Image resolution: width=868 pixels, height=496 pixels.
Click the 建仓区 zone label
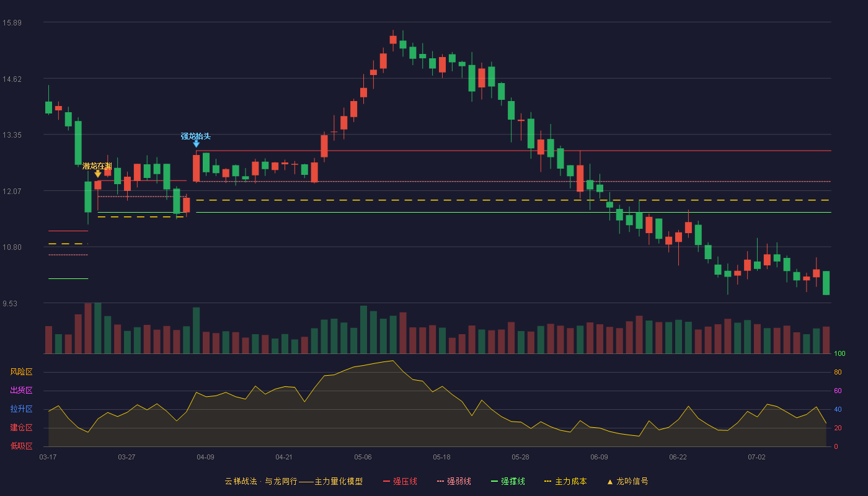coord(21,428)
